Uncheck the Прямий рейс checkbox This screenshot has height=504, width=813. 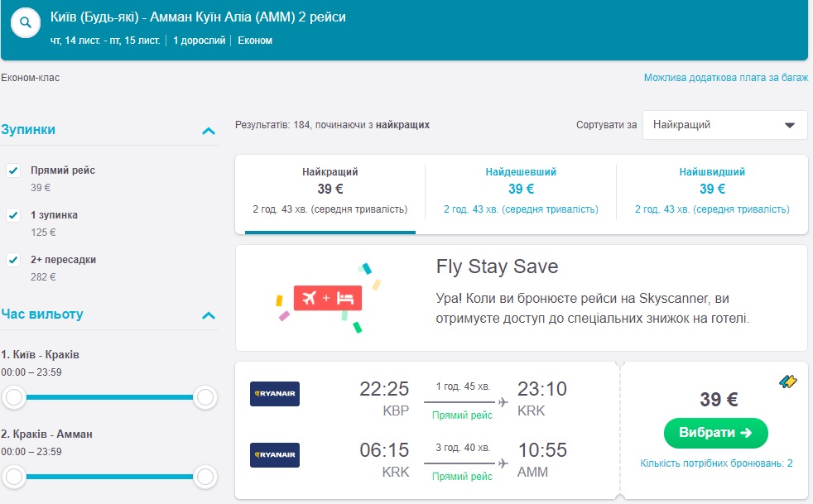click(x=13, y=170)
